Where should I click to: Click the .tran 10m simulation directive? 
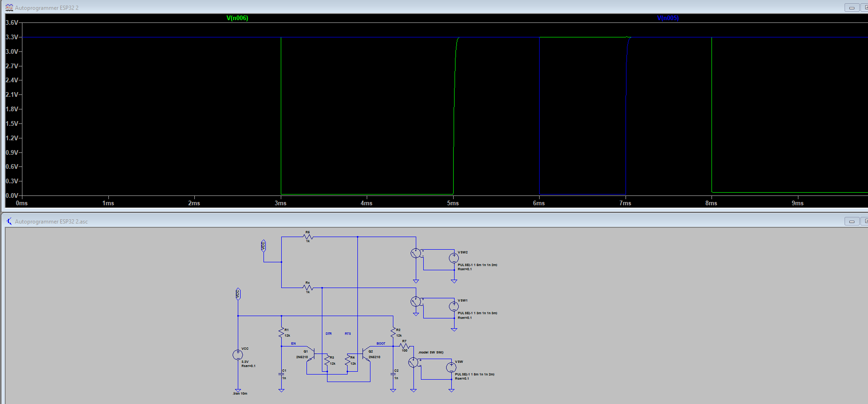point(240,394)
